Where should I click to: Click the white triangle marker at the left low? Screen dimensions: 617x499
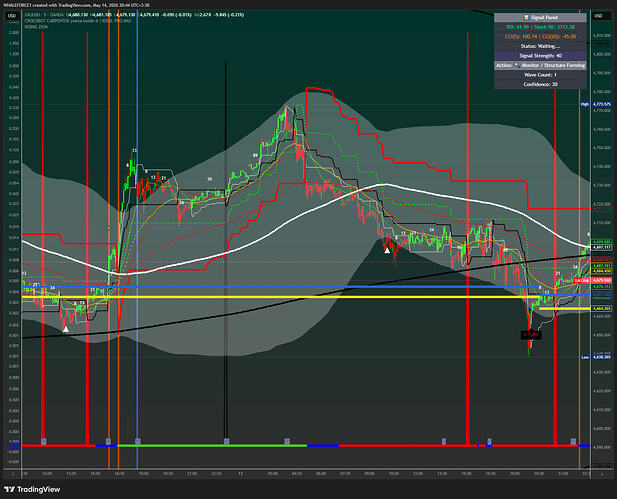pyautogui.click(x=66, y=329)
